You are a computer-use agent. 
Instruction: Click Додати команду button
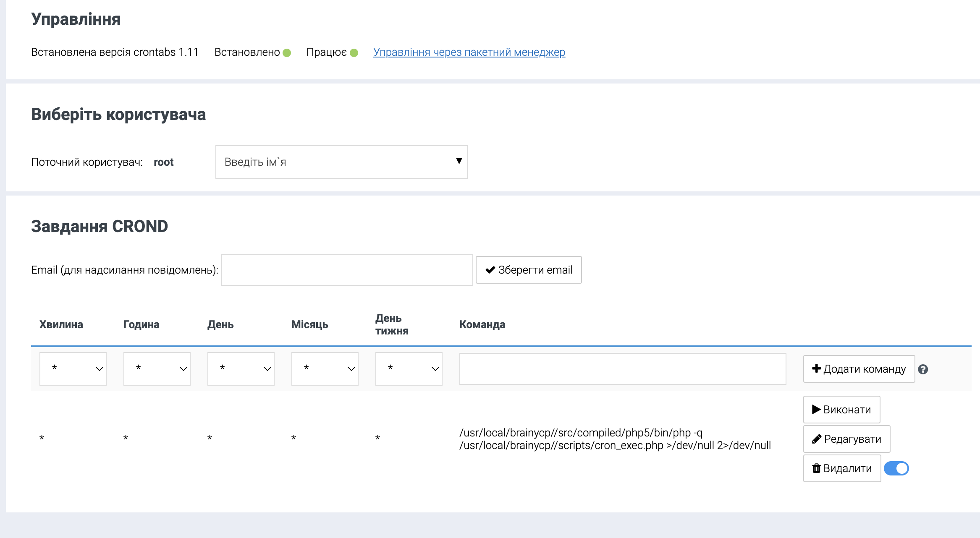[859, 369]
